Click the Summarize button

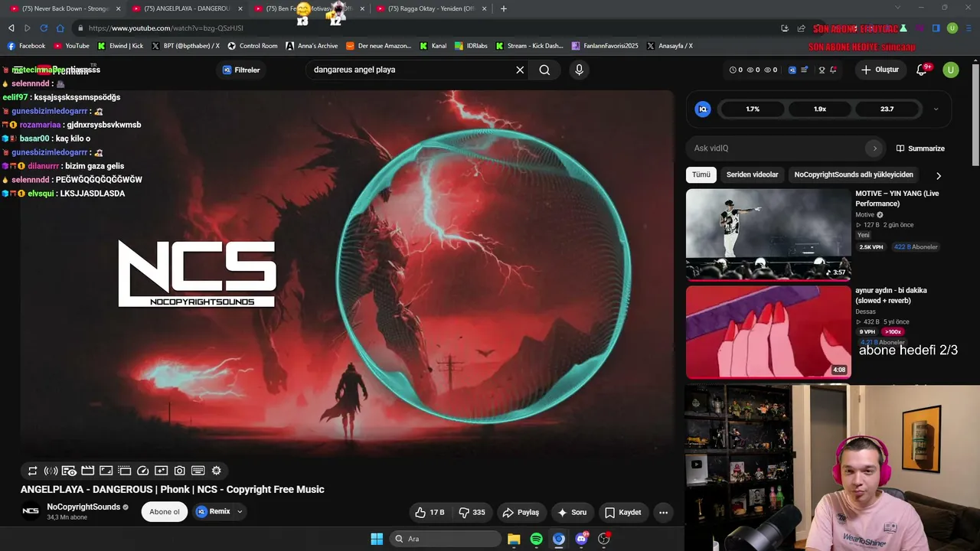pos(920,148)
